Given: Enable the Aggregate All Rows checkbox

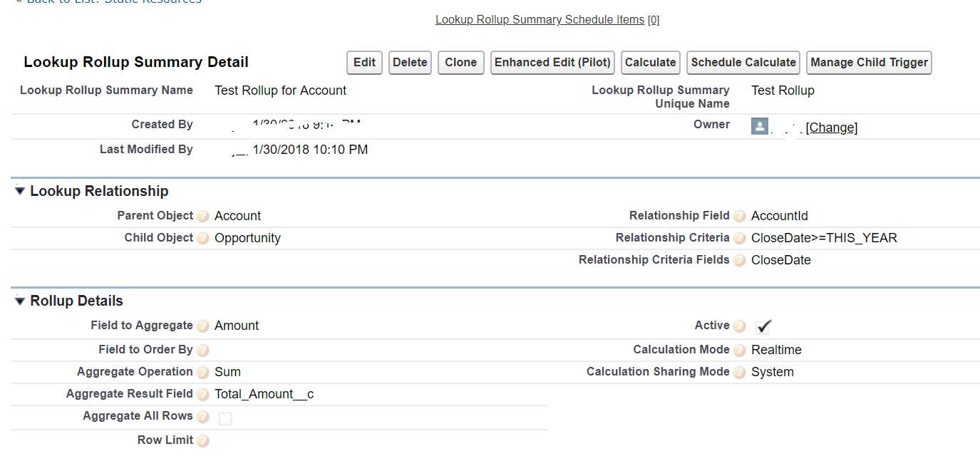Looking at the screenshot, I should (x=225, y=418).
